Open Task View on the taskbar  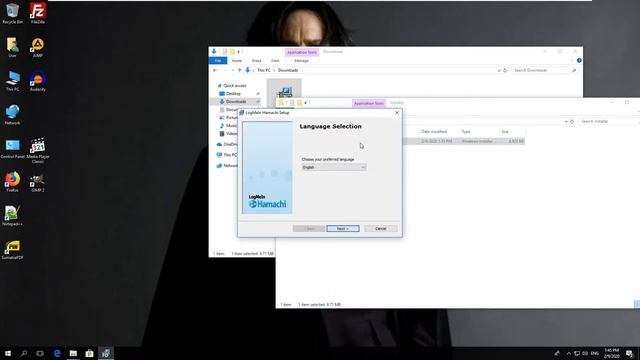tap(40, 353)
